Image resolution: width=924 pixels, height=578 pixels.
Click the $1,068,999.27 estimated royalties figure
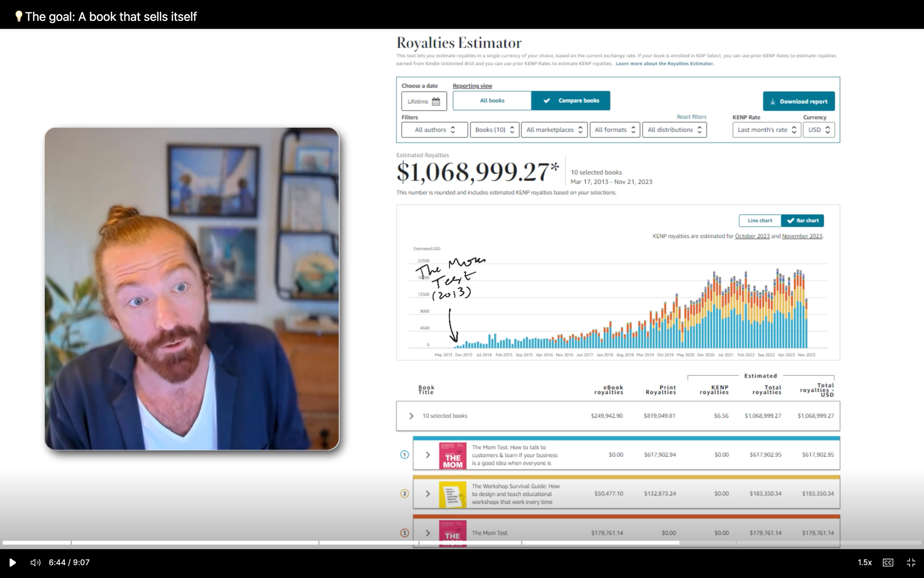click(x=478, y=172)
